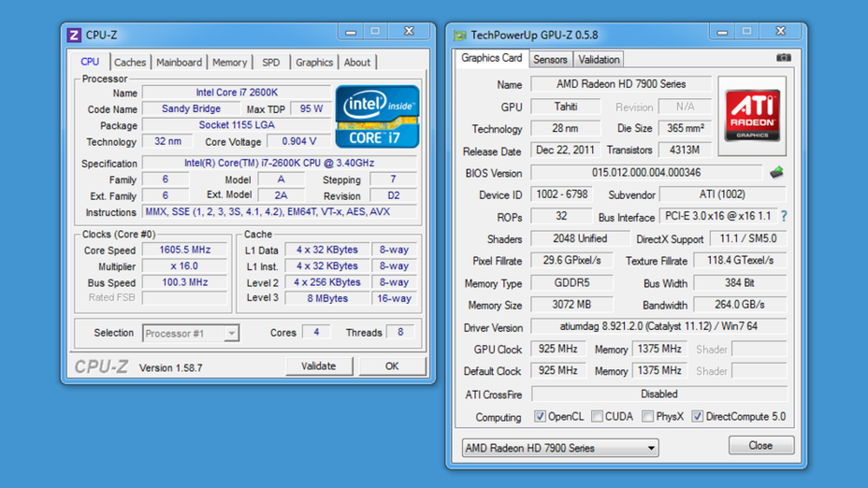Click the Pixel Fillrate value 29.6 GPixel/s
Image resolution: width=868 pixels, height=488 pixels.
pyautogui.click(x=572, y=260)
